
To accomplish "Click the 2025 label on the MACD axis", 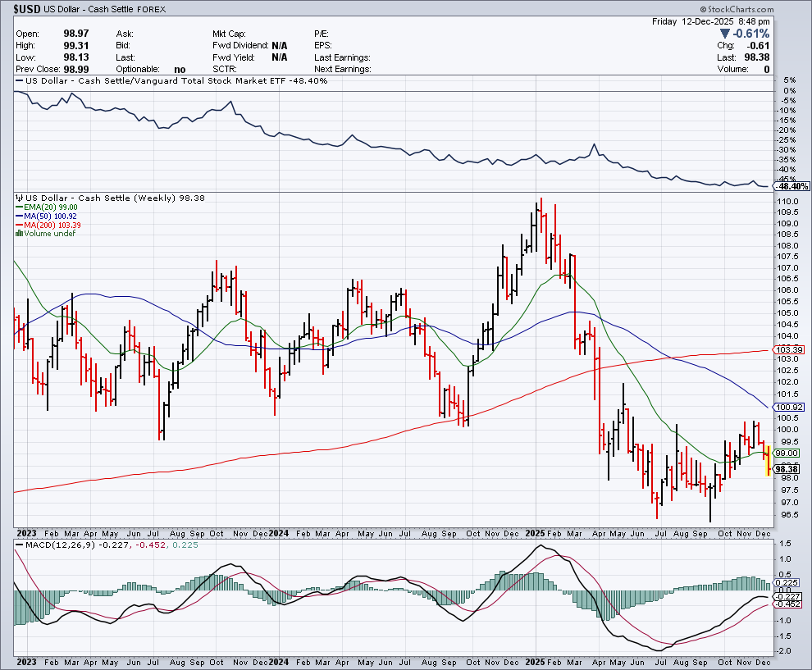I will (535, 660).
